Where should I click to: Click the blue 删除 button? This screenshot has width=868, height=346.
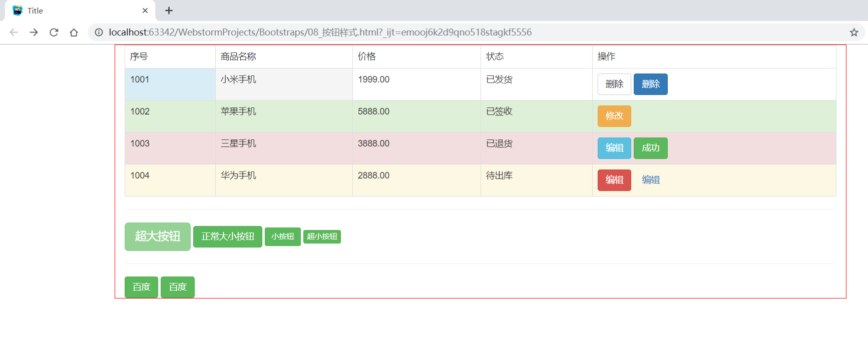tap(651, 84)
